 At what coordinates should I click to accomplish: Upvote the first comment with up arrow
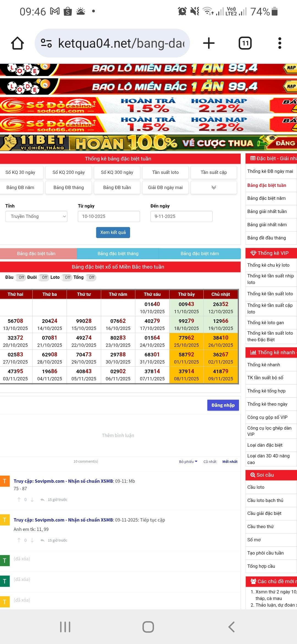[x=19, y=500]
